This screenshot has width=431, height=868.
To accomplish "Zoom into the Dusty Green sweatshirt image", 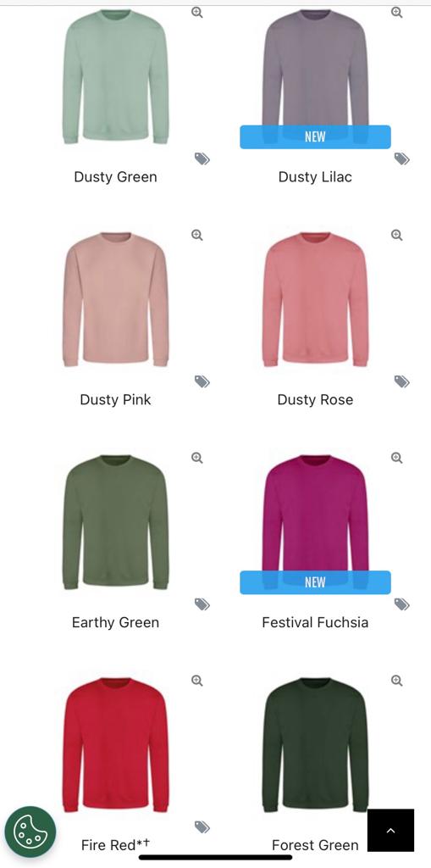I will pyautogui.click(x=197, y=12).
